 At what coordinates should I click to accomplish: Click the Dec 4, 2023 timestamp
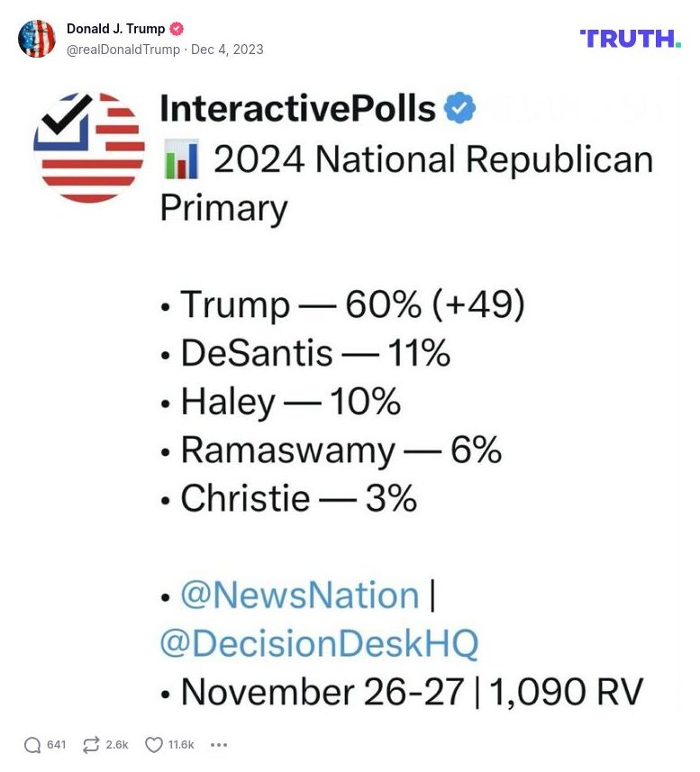(x=229, y=50)
